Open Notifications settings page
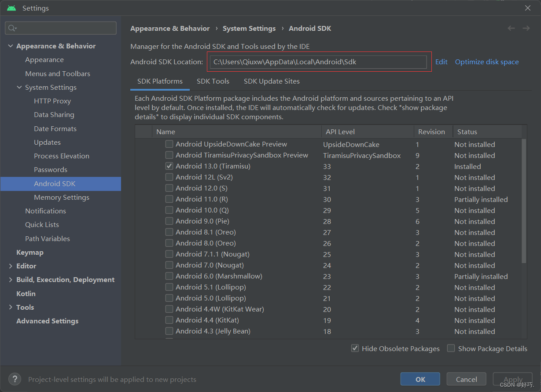The width and height of the screenshot is (541, 392). coord(45,211)
